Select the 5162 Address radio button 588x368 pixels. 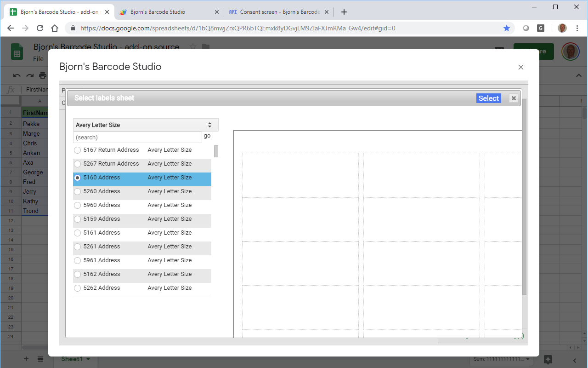click(78, 274)
